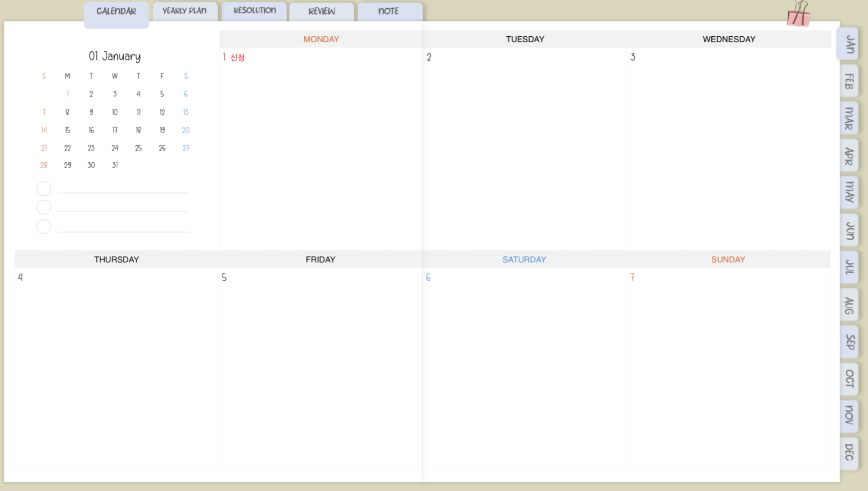Screen dimensions: 868x491
Task: Click date 3 in Wednesday cell
Action: click(633, 57)
